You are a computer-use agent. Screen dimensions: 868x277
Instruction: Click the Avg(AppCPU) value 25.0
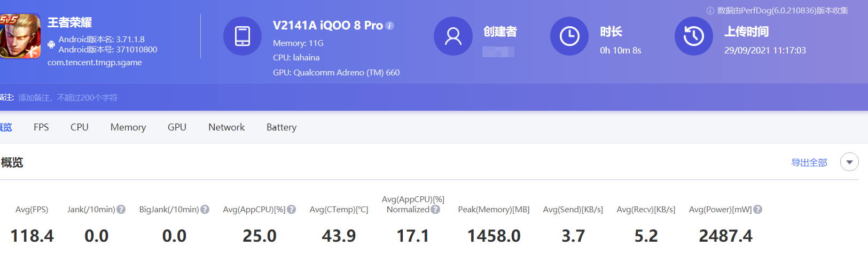pos(260,236)
